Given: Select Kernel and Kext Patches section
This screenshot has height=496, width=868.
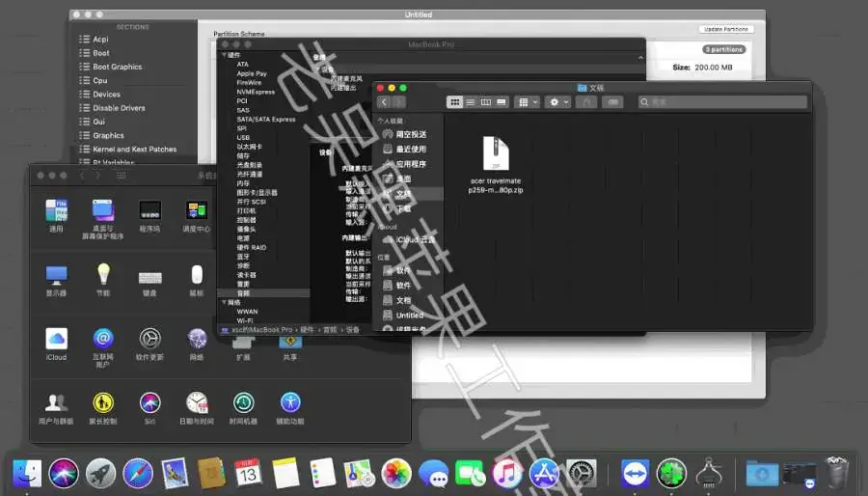Looking at the screenshot, I should 134,150.
